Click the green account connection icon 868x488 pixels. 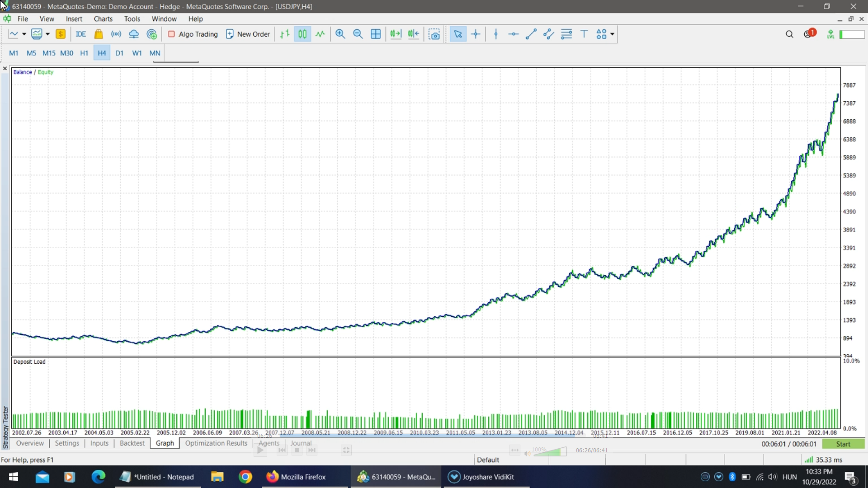point(830,34)
